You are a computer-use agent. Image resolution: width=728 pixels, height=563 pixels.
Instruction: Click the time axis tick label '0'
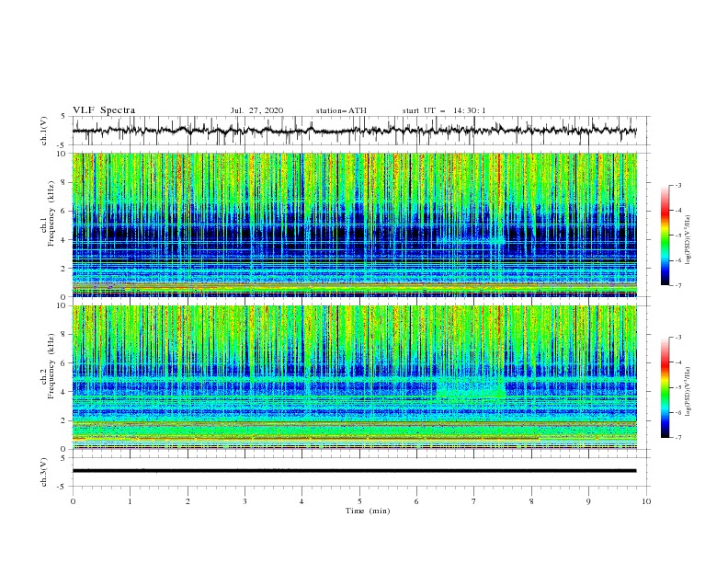pyautogui.click(x=73, y=501)
